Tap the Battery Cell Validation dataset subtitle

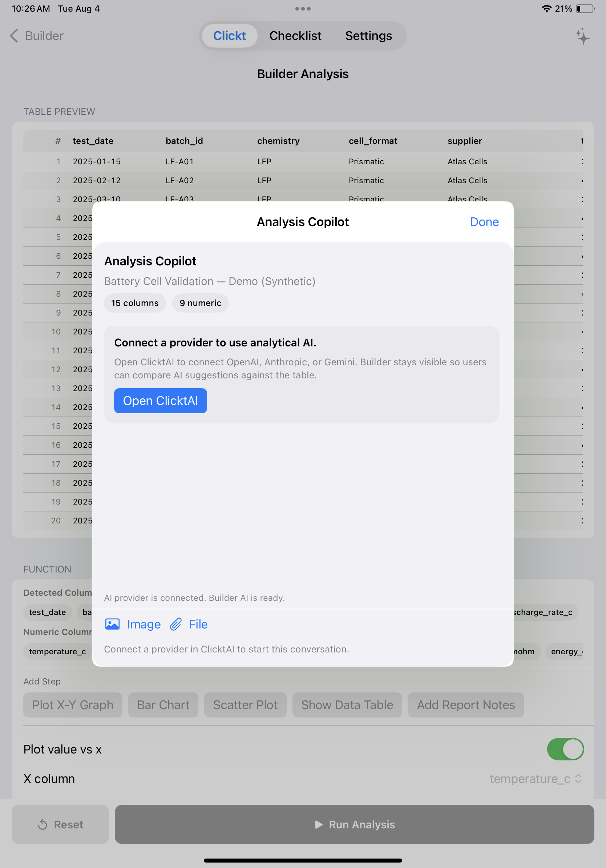coord(210,281)
